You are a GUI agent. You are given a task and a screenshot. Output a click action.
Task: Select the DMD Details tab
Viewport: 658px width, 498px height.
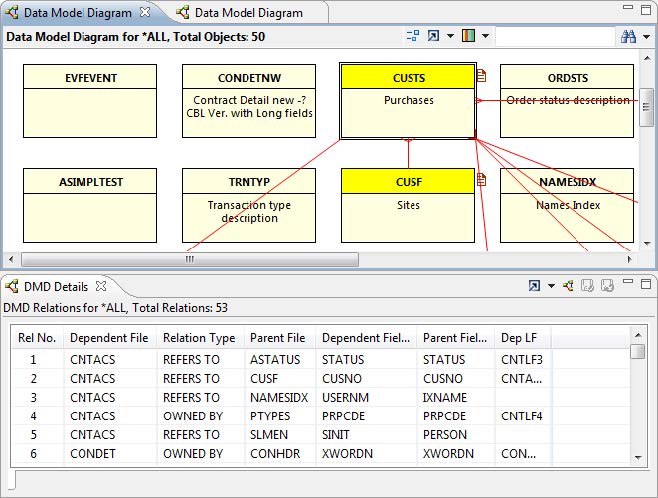[55, 287]
